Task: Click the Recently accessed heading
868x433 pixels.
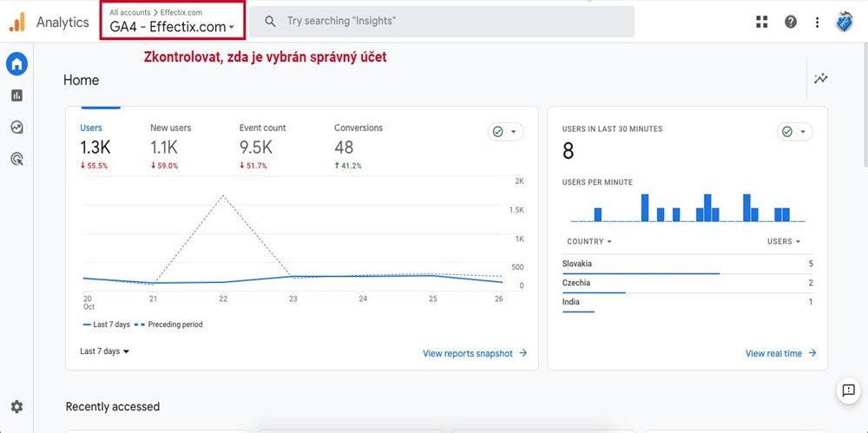Action: [x=113, y=407]
